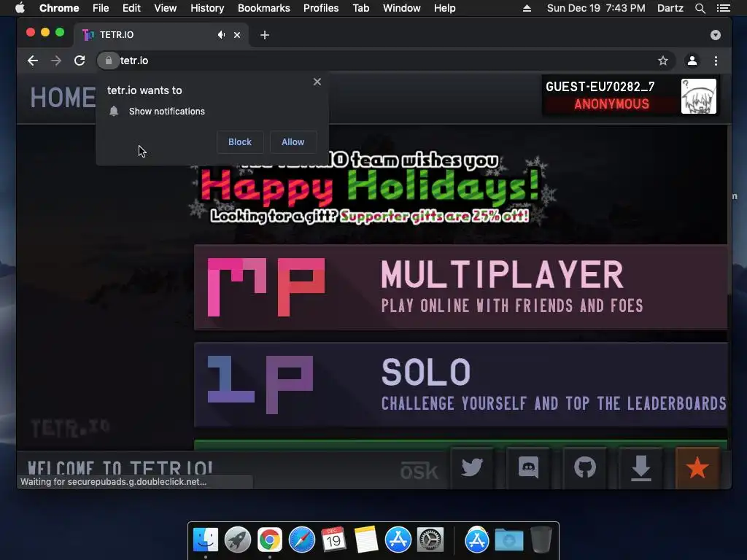Go back to previous page

32,61
